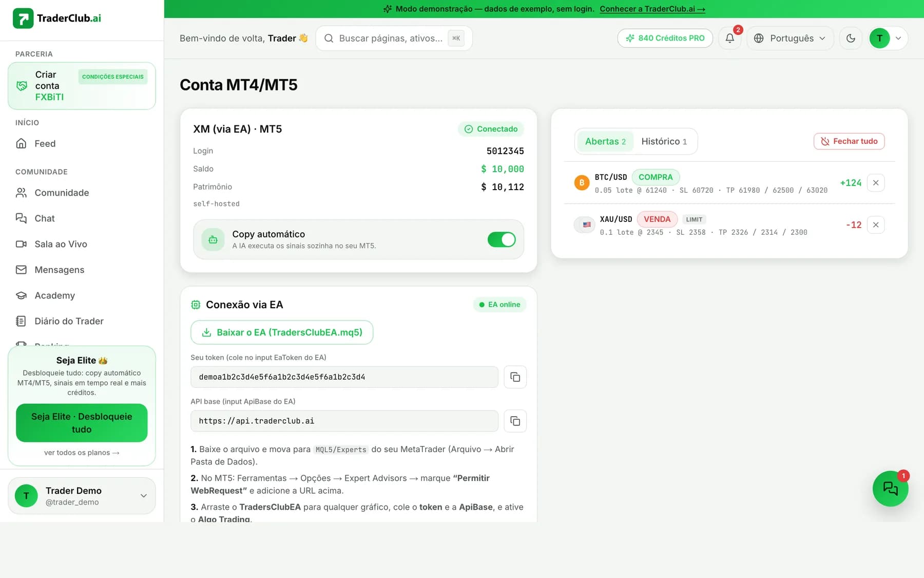Click the -12 loss value
The width and height of the screenshot is (924, 578).
click(854, 225)
